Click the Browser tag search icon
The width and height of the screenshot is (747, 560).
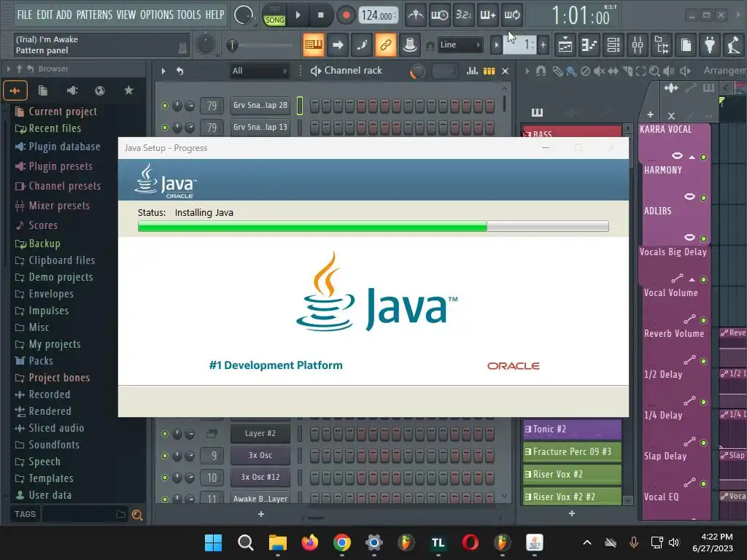[x=137, y=514]
